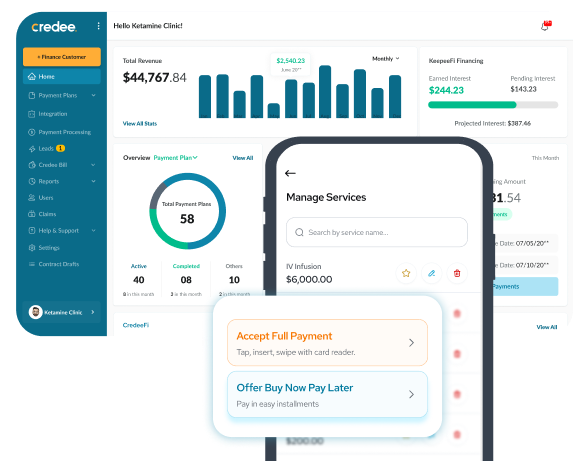Click the Search by service name field

[377, 232]
